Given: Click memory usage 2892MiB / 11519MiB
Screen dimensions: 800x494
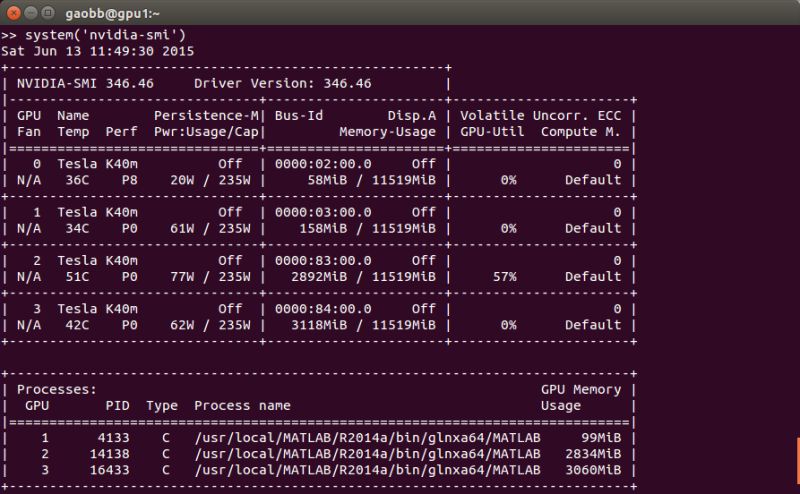Looking at the screenshot, I should pyautogui.click(x=363, y=277).
